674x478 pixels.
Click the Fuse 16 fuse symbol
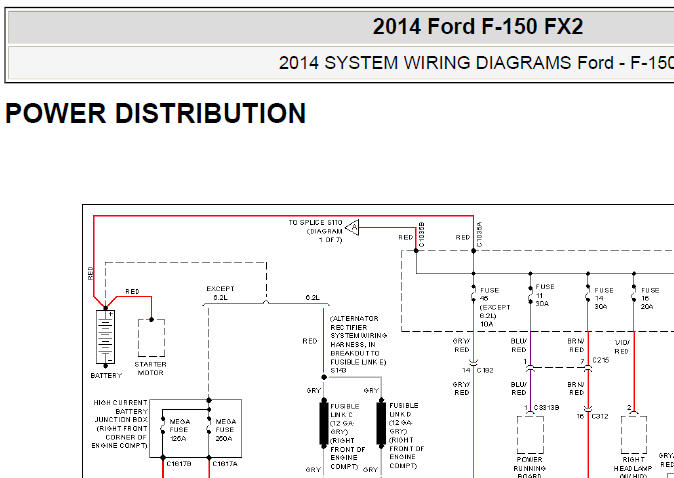[634, 294]
